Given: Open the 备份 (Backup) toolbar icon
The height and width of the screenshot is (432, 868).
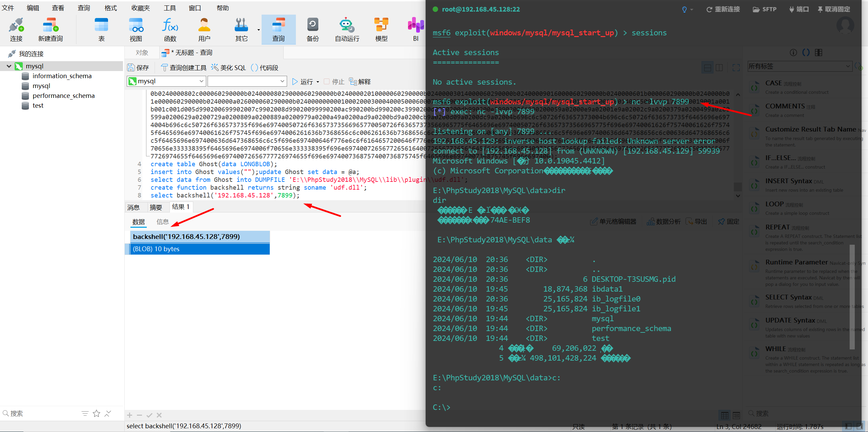Looking at the screenshot, I should pyautogui.click(x=313, y=30).
